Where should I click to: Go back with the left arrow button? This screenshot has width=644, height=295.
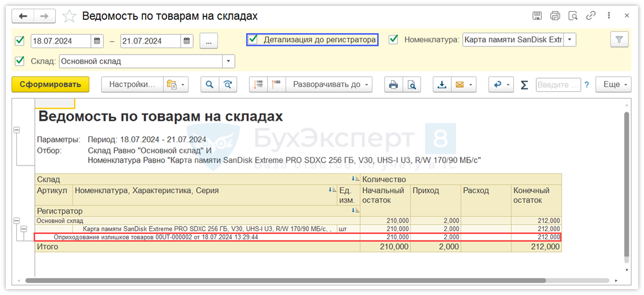pos(23,16)
